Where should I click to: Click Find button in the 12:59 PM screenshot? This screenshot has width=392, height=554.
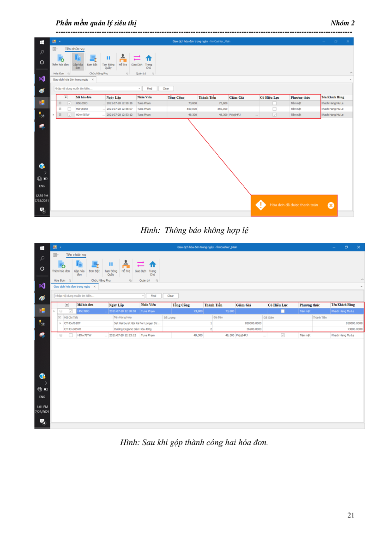pyautogui.click(x=149, y=88)
